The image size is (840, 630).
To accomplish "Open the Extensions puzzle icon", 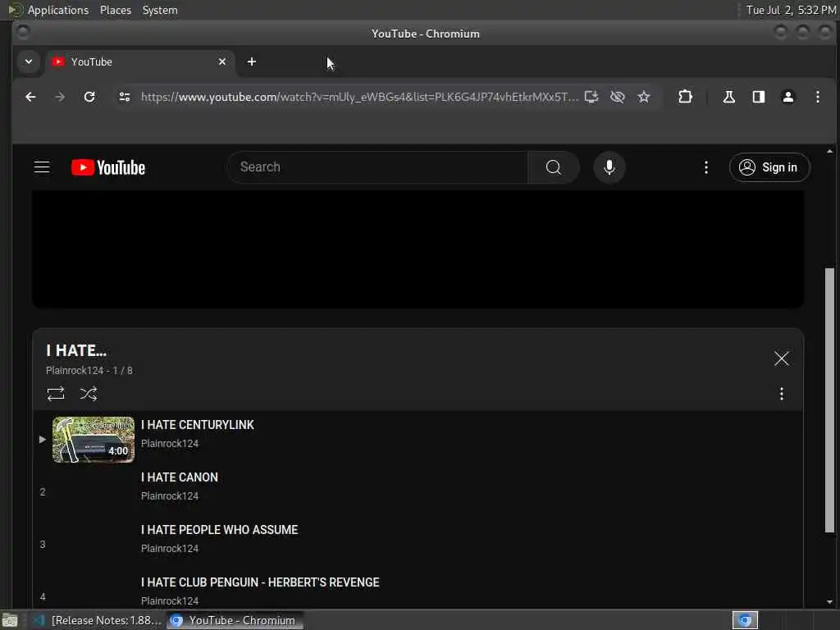I will click(x=685, y=97).
